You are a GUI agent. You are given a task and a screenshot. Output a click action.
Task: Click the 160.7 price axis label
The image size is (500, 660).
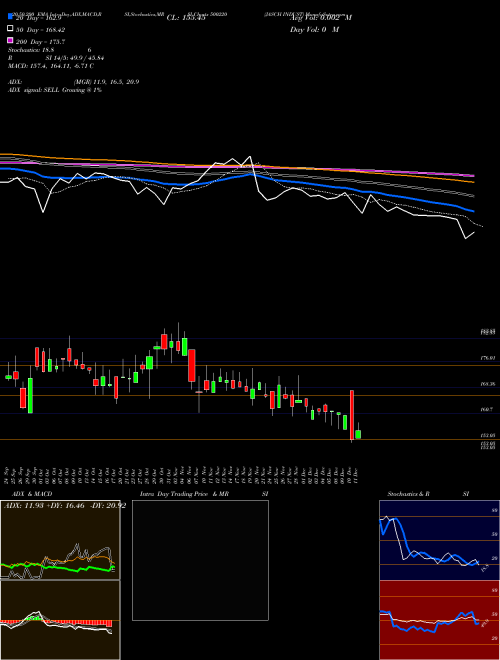point(487,409)
